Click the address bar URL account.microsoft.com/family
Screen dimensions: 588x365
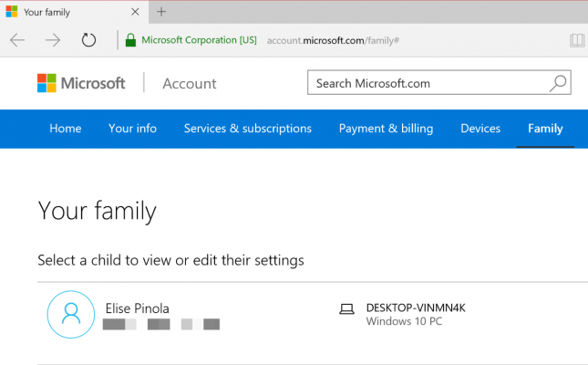[333, 40]
